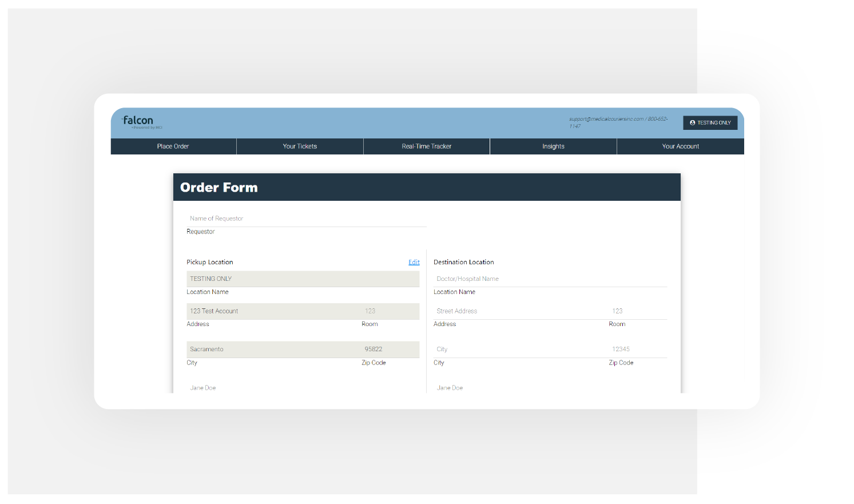
Task: Click the Doctor/Hospital Name destination field
Action: 550,279
